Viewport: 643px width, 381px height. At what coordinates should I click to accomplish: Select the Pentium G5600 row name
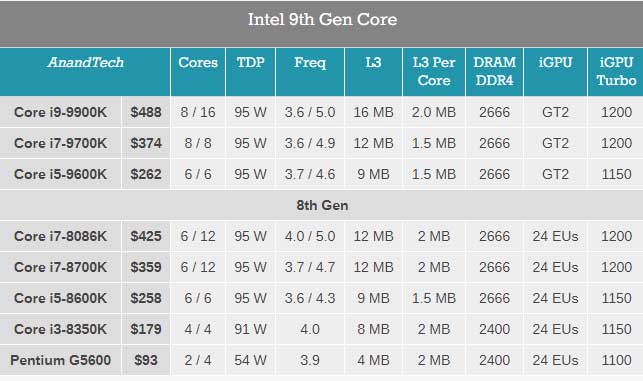tap(60, 360)
